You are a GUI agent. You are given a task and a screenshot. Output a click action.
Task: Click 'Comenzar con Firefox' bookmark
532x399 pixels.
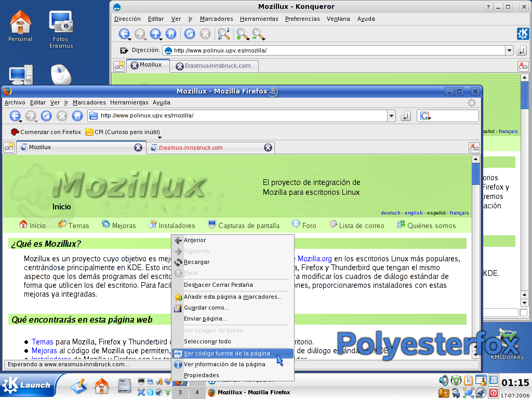(46, 132)
